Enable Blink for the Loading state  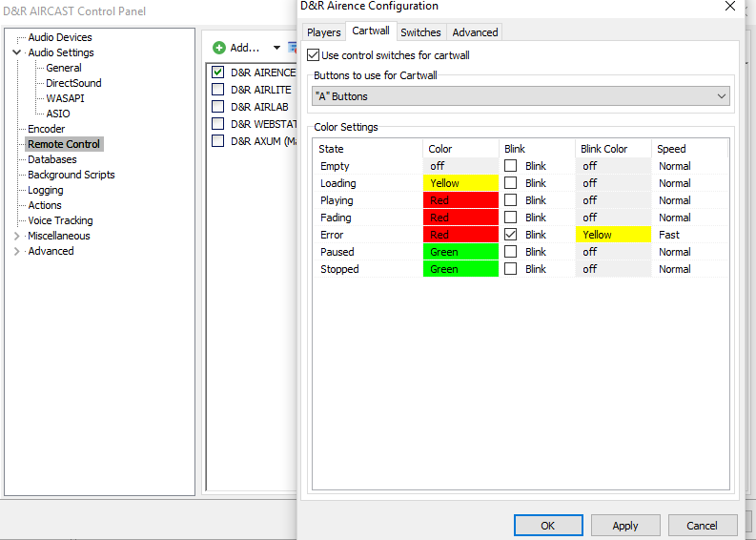[511, 183]
